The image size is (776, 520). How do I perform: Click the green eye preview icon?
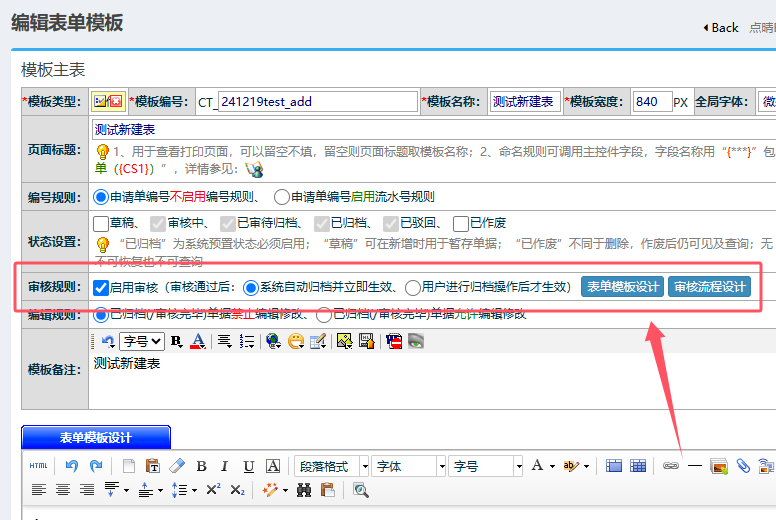(416, 341)
